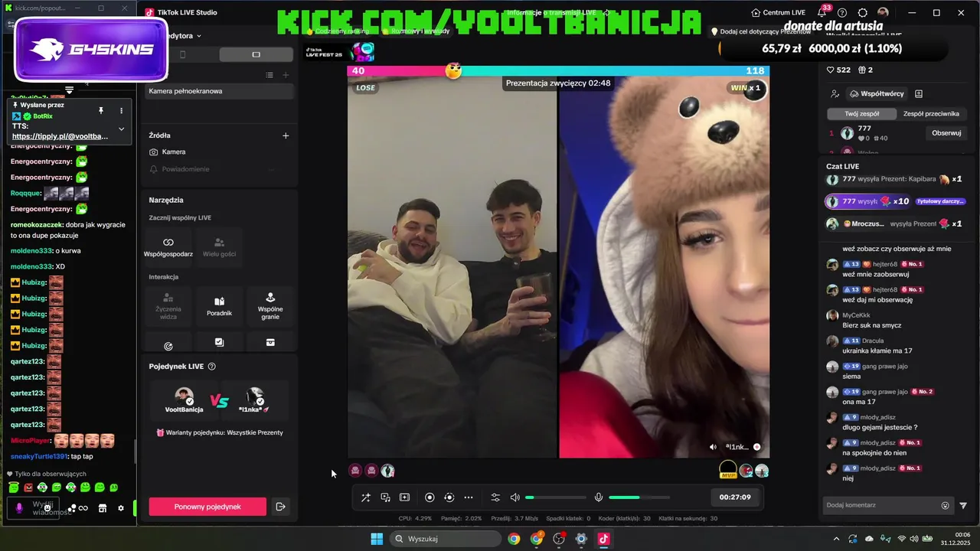Open Centrum LIVE
The width and height of the screenshot is (980, 551).
778,13
